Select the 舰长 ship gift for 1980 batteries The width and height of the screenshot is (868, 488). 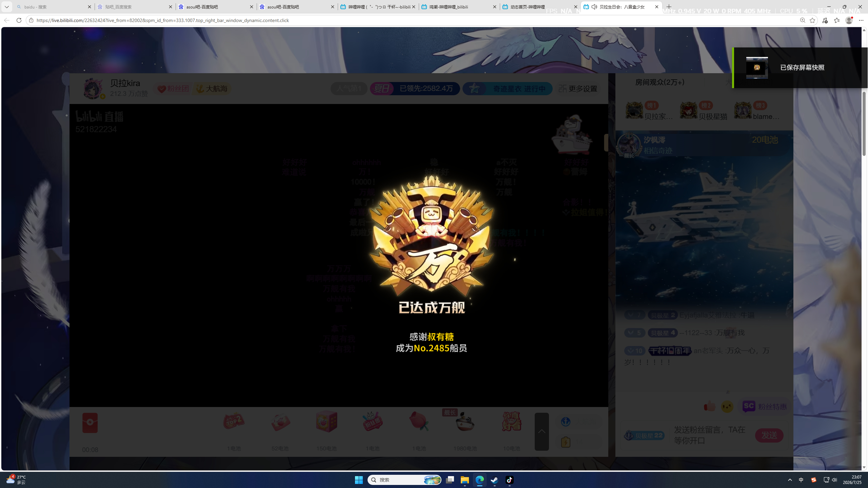(465, 422)
